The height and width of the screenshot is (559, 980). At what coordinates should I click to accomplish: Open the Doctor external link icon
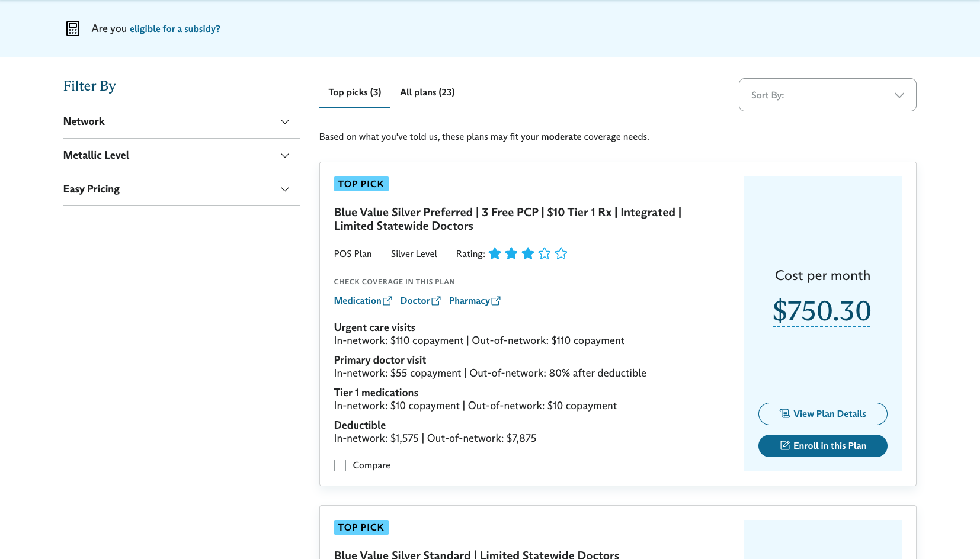pos(436,301)
